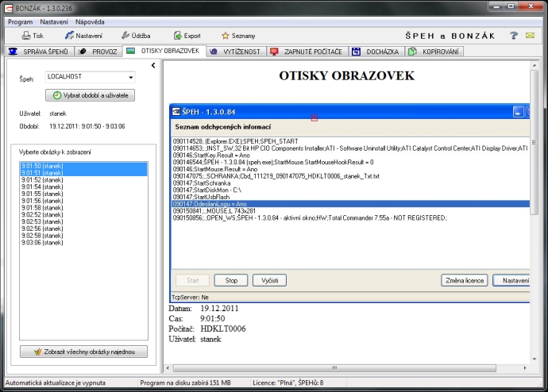Click the vertical scrollbar of screenshot view
The width and height of the screenshot is (548, 392).
click(x=534, y=142)
